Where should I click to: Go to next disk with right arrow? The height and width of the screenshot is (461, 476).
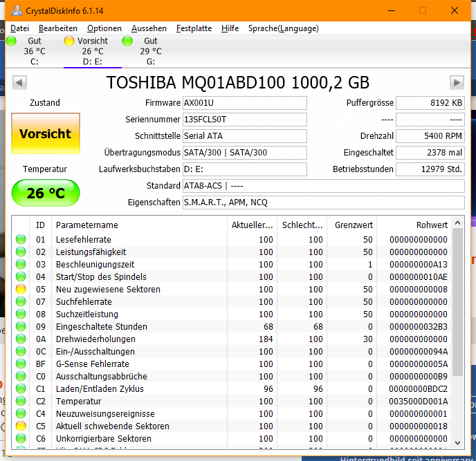pos(457,82)
